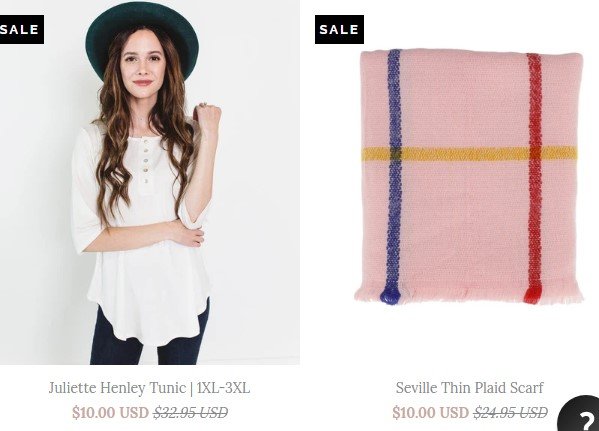Click the crossed-out $24.95 USD price
Screen dimensions: 599x431
[x=510, y=413]
